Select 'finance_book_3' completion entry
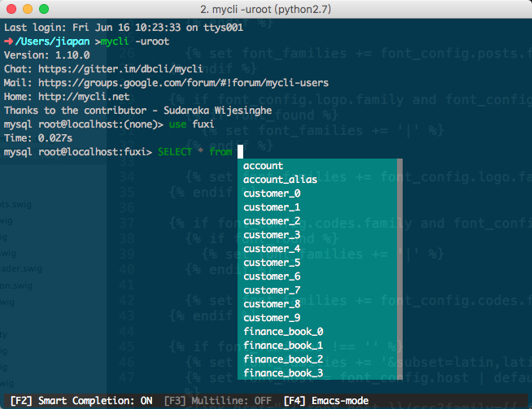Screen dimensions: 532x409 [283, 373]
